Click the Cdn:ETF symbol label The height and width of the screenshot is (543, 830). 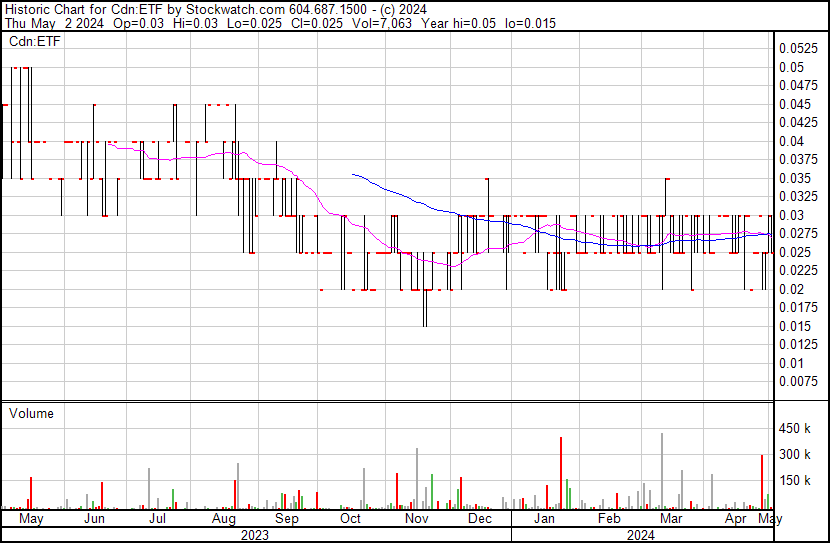[35, 41]
